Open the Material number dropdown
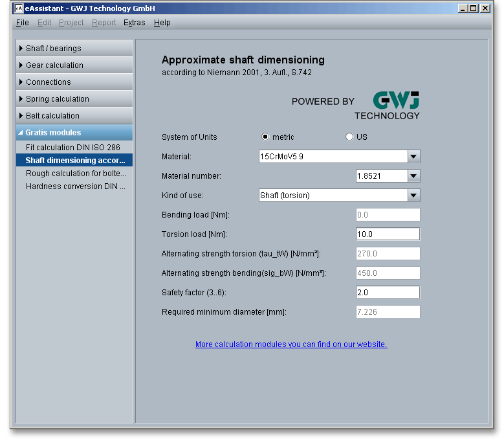 (414, 176)
